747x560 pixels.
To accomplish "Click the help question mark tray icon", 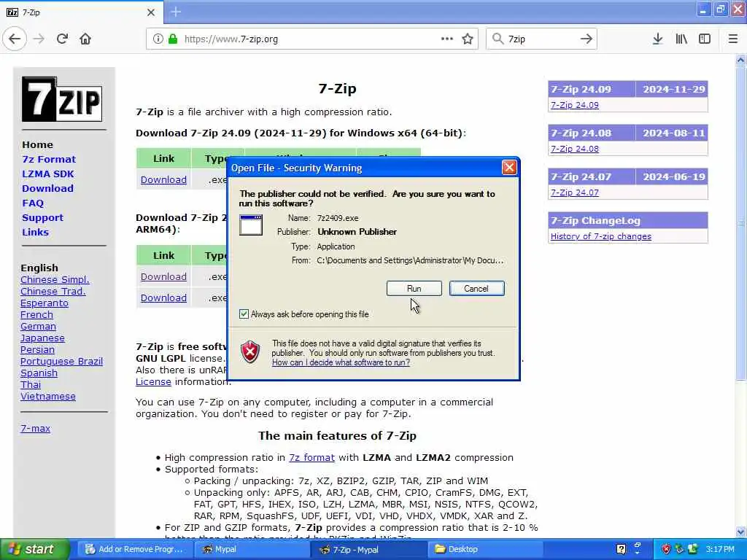I will 622,549.
